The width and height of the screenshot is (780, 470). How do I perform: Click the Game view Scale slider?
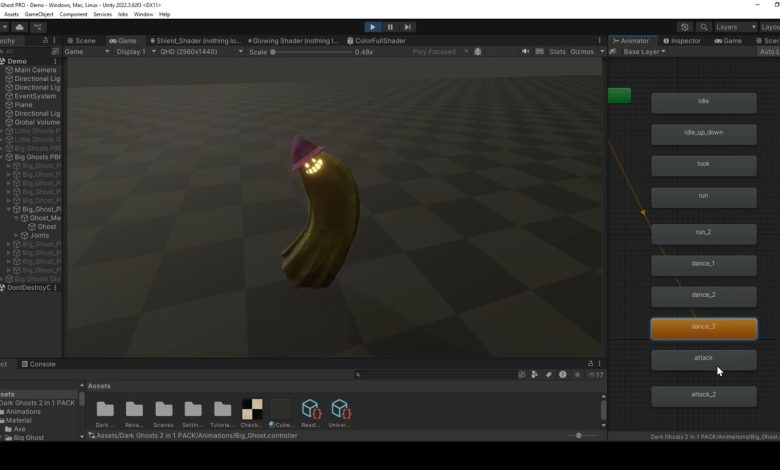coord(310,51)
